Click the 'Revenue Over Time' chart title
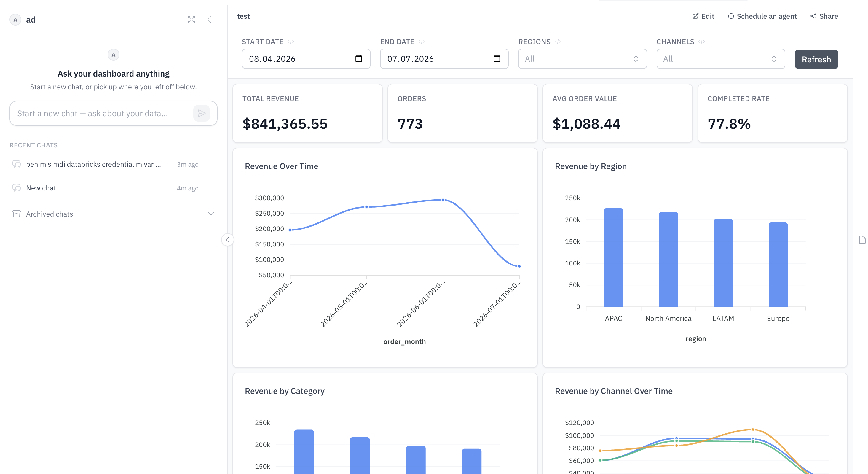The height and width of the screenshot is (474, 868). [281, 166]
